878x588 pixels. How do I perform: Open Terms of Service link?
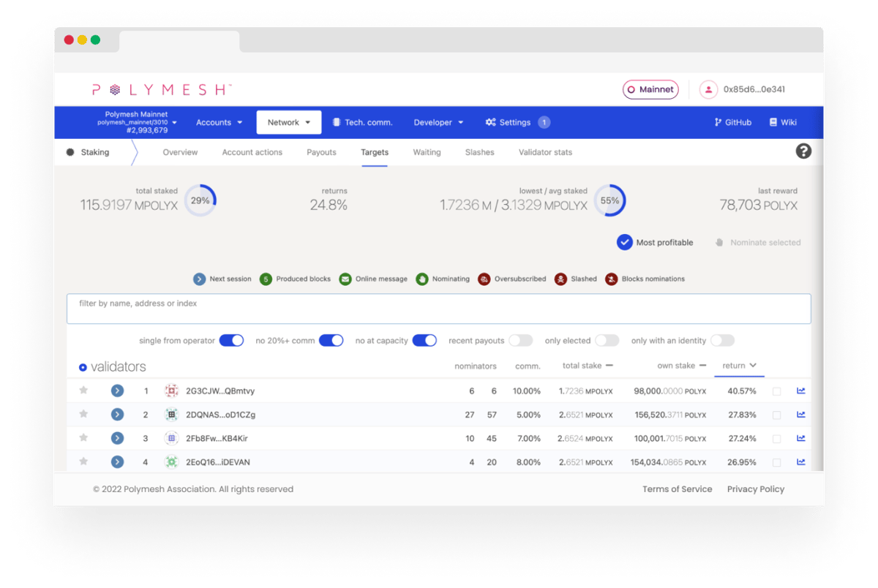coord(677,489)
